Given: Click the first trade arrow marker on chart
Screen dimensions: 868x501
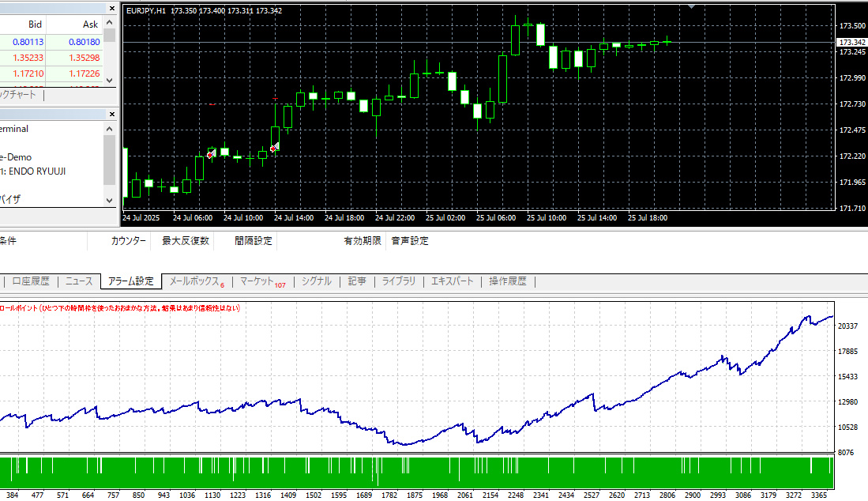Looking at the screenshot, I should click(211, 153).
